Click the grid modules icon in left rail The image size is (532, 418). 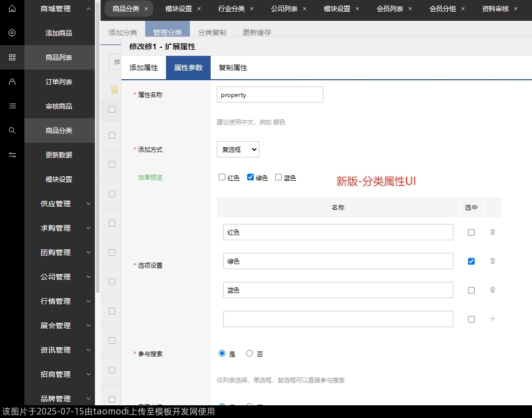12,57
